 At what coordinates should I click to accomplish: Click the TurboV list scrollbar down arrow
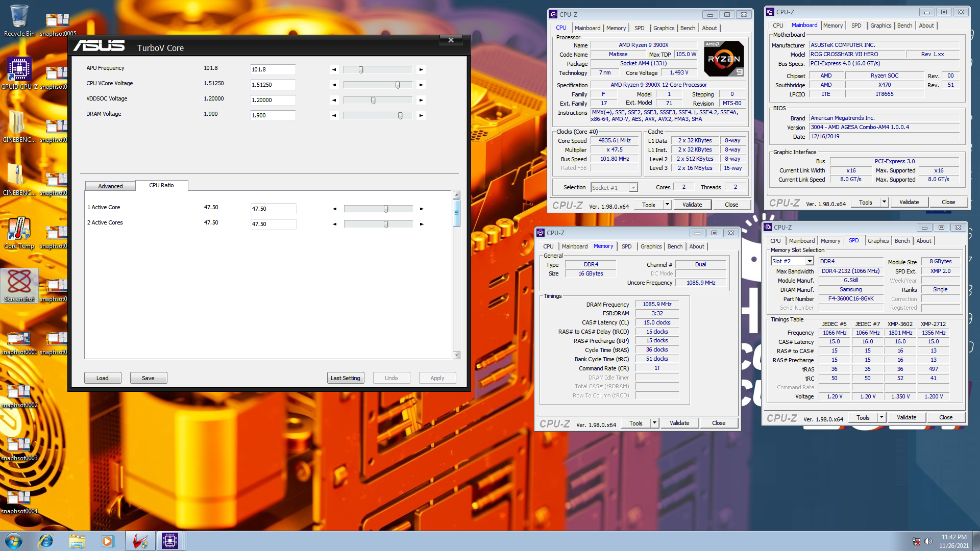pyautogui.click(x=457, y=355)
